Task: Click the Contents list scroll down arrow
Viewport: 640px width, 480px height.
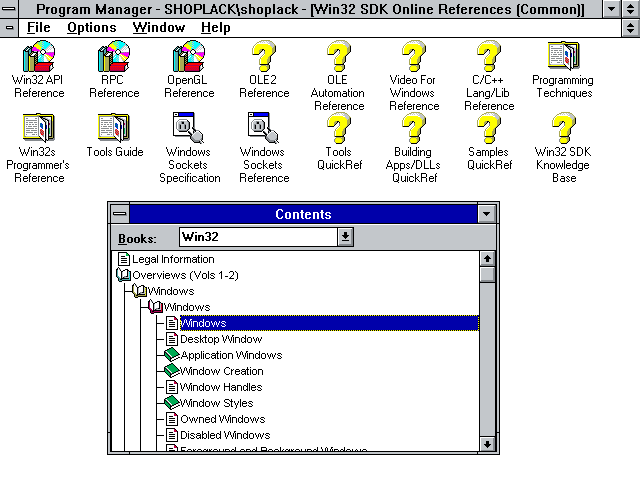Action: click(x=487, y=444)
